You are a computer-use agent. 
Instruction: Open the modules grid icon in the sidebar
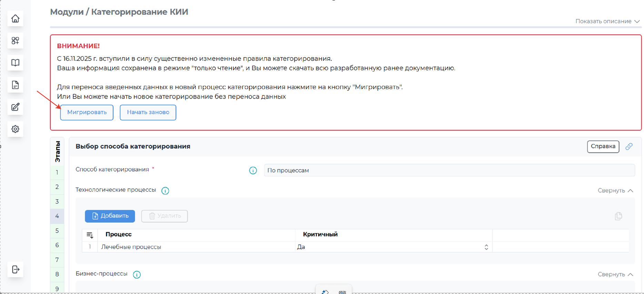(x=16, y=41)
